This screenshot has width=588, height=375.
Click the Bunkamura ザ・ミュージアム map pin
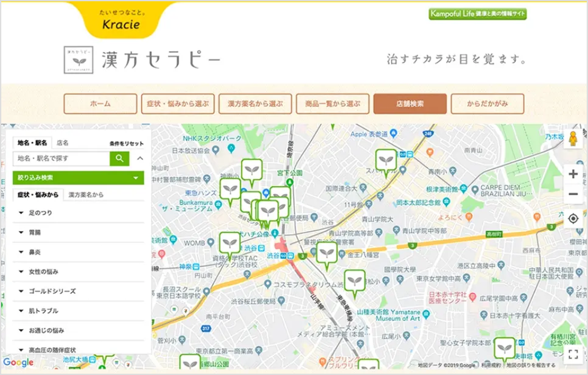(218, 205)
